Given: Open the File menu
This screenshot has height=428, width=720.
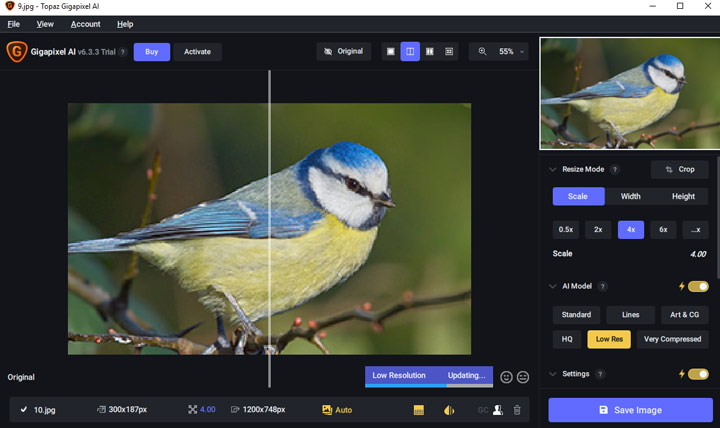Looking at the screenshot, I should pyautogui.click(x=14, y=24).
